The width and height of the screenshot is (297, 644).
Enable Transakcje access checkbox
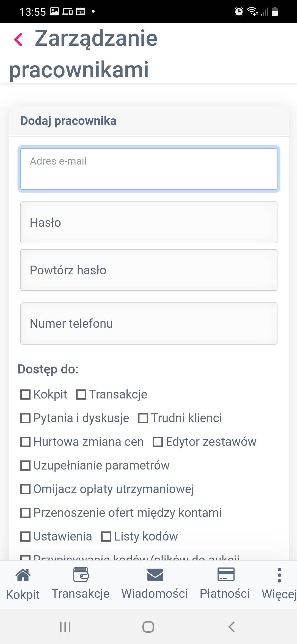[x=81, y=394]
